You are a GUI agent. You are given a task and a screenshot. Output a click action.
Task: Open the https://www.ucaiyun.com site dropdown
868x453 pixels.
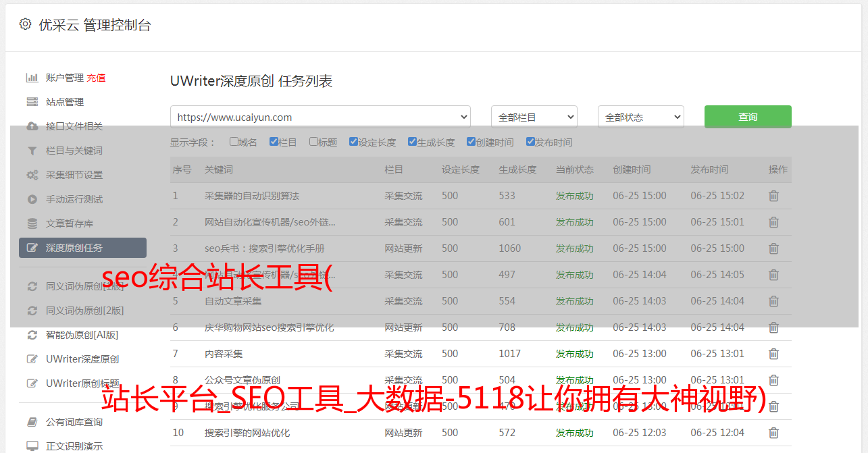[320, 117]
